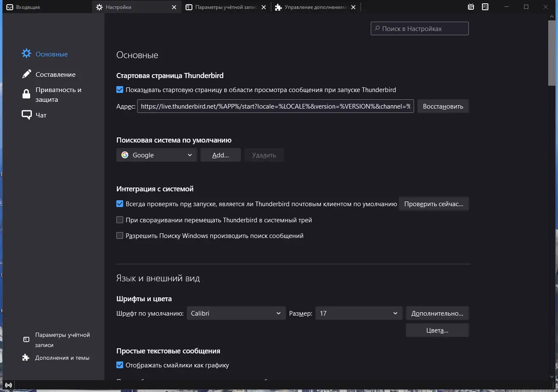Click the Цвета... colors button

pos(437,330)
